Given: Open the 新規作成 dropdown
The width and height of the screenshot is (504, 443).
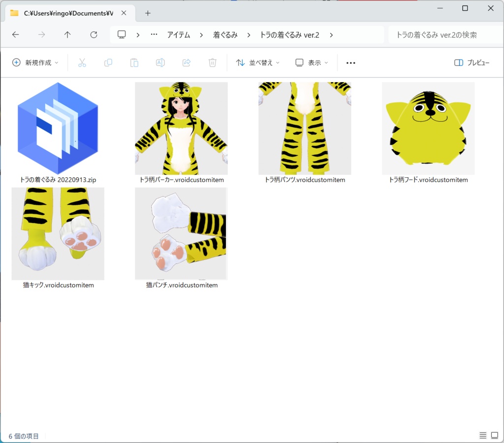Looking at the screenshot, I should click(33, 63).
